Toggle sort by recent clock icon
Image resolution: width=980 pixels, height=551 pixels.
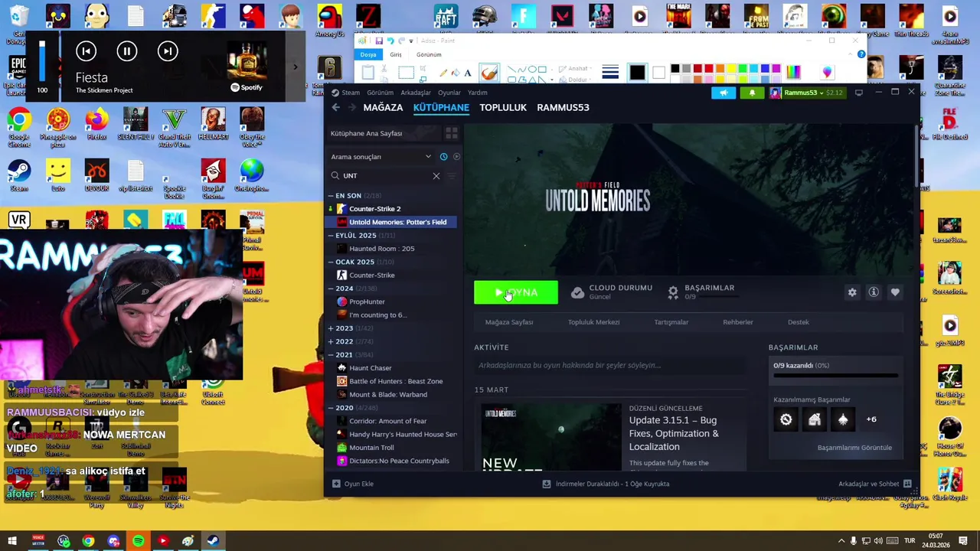443,157
